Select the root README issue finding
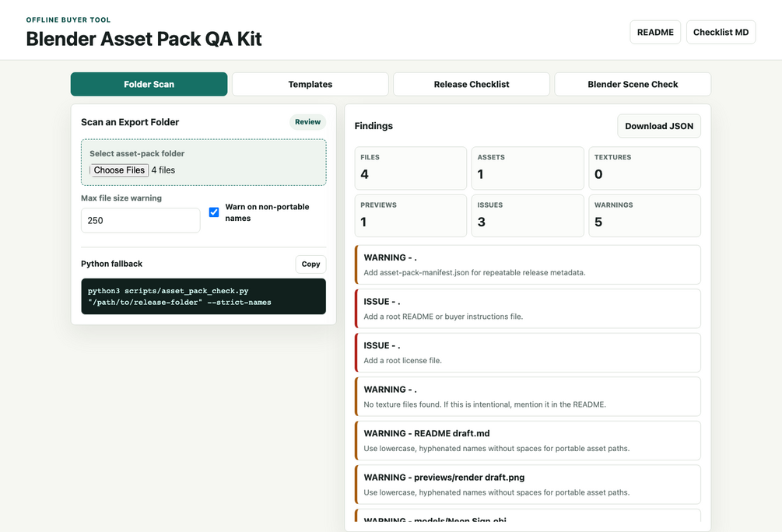The width and height of the screenshot is (782, 532). (528, 309)
